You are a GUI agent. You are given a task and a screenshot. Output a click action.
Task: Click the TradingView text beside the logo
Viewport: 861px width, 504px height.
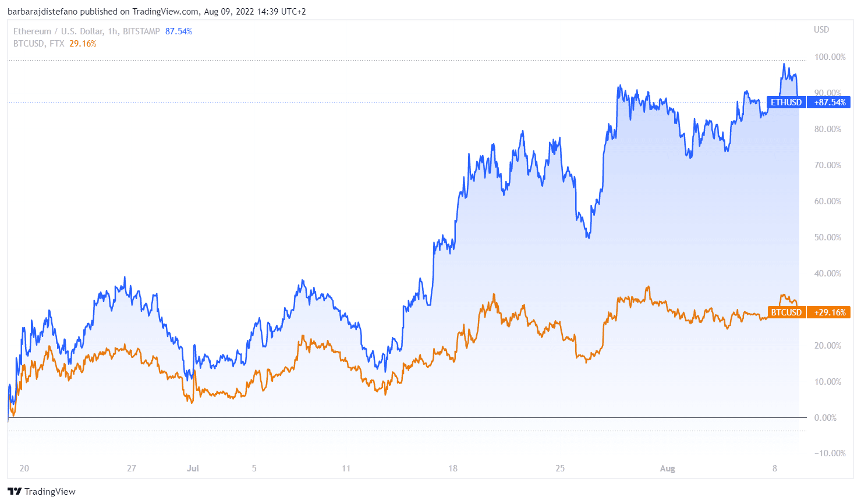(x=50, y=492)
